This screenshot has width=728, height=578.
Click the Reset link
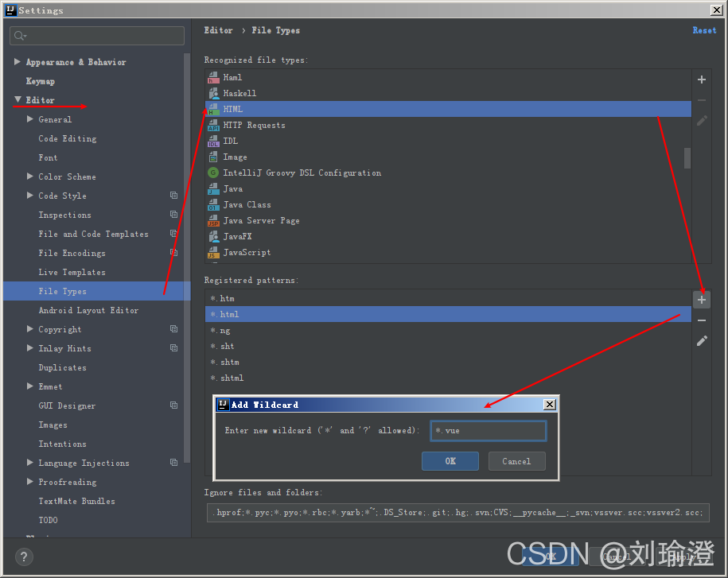click(x=704, y=30)
